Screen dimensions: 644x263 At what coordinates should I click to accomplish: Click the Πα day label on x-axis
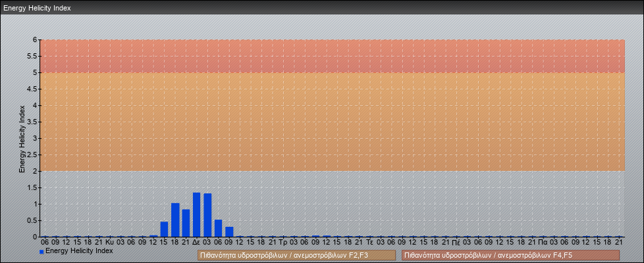coord(543,242)
